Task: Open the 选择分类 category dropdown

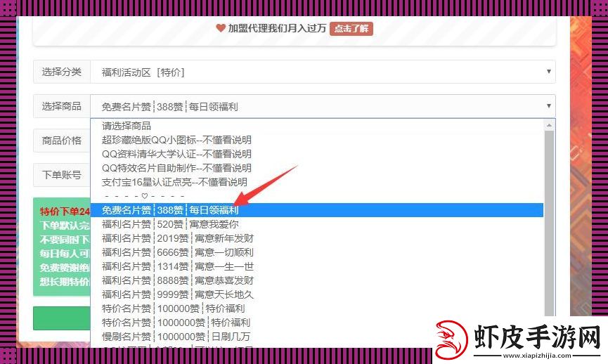Action: pos(323,72)
